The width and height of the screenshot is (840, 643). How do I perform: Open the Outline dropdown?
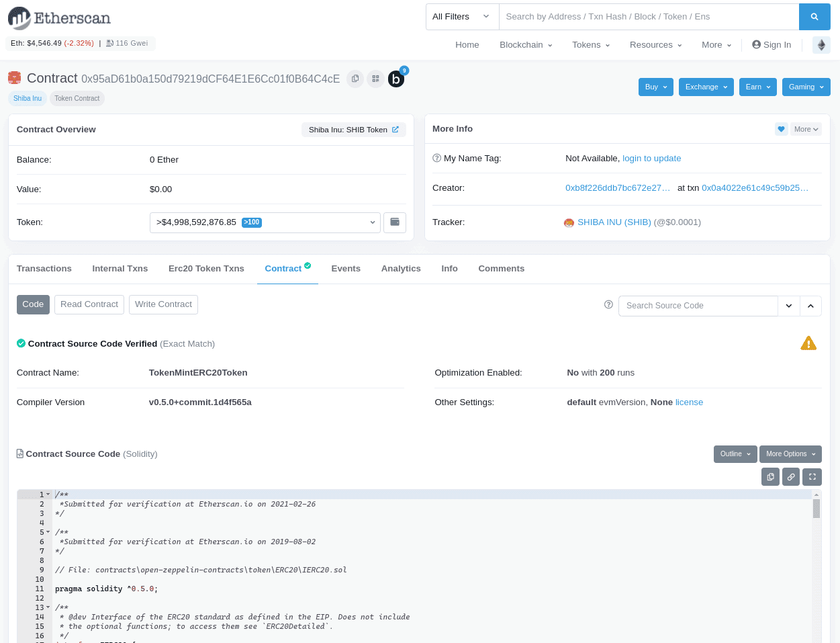coord(735,454)
